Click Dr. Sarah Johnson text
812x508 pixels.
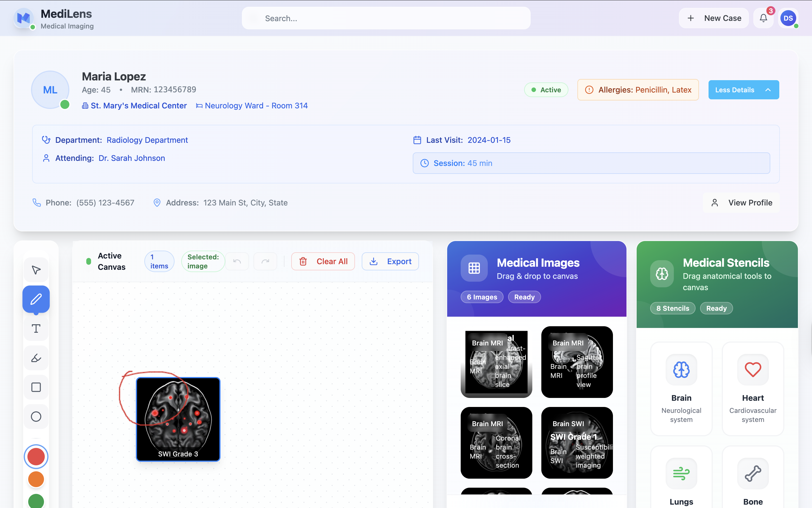tap(132, 158)
